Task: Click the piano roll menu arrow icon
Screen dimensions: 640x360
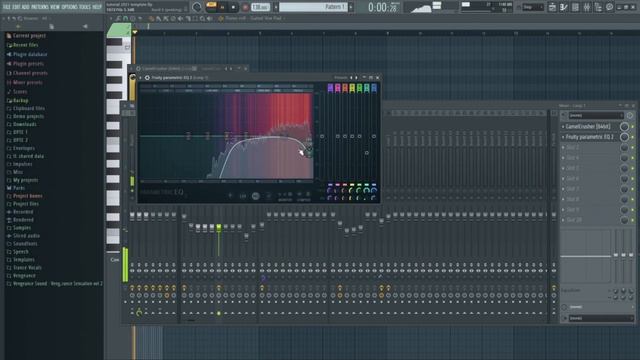Action: coord(111,18)
